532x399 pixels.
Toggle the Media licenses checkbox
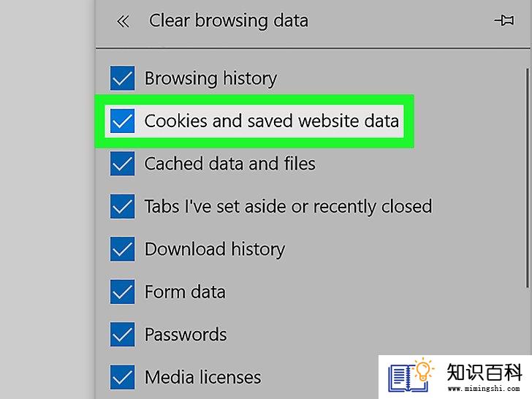122,377
